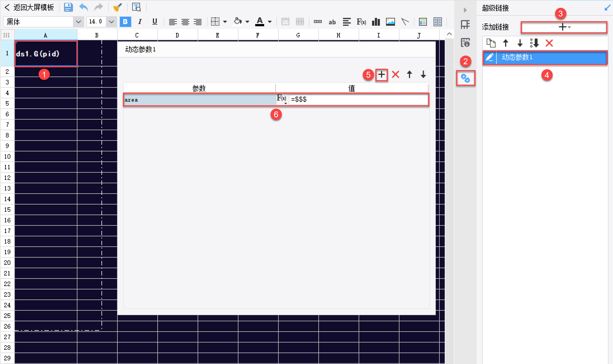Toggle bold formatting button
The height and width of the screenshot is (364, 613).
tap(125, 22)
